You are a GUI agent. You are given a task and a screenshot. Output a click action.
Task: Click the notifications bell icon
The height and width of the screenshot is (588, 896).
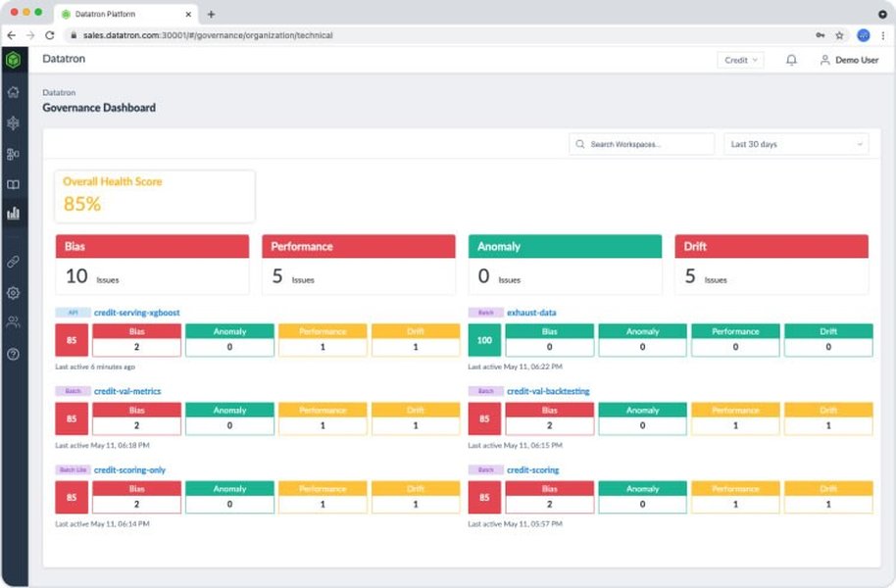click(791, 60)
